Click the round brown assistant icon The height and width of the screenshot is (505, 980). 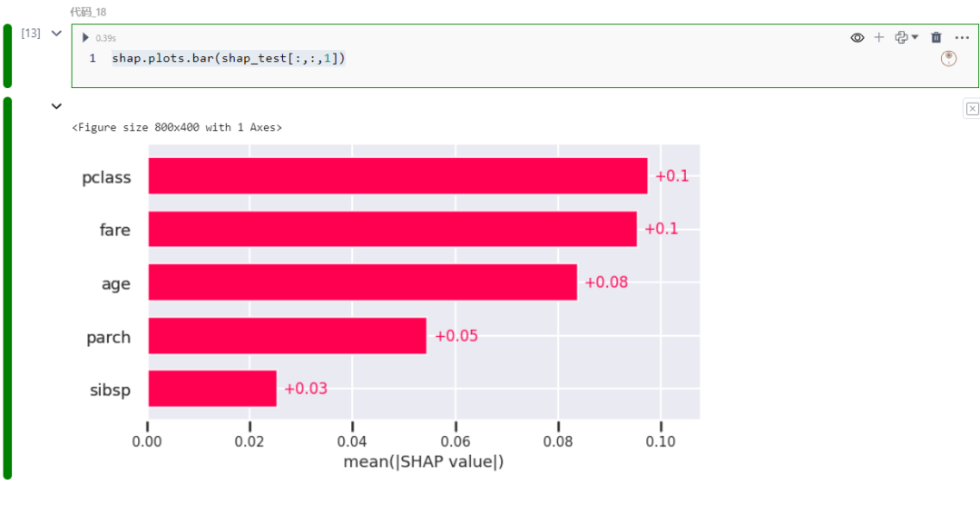pyautogui.click(x=948, y=58)
